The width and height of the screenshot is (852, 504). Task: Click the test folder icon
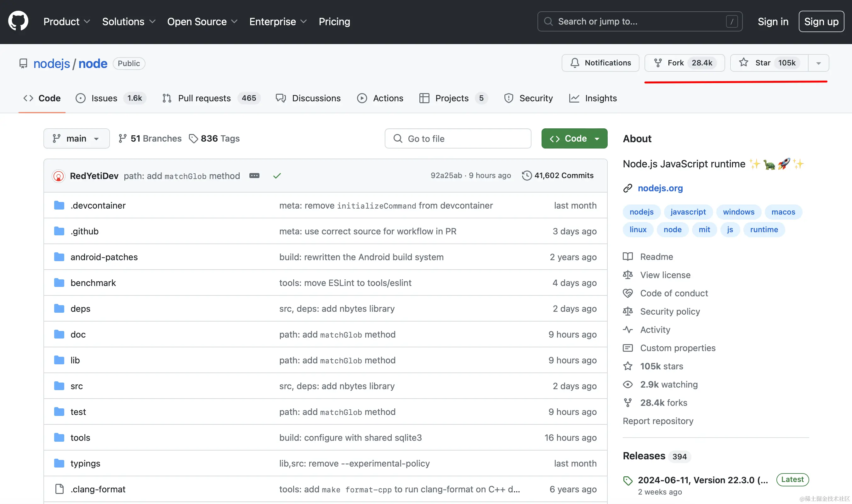coord(59,412)
